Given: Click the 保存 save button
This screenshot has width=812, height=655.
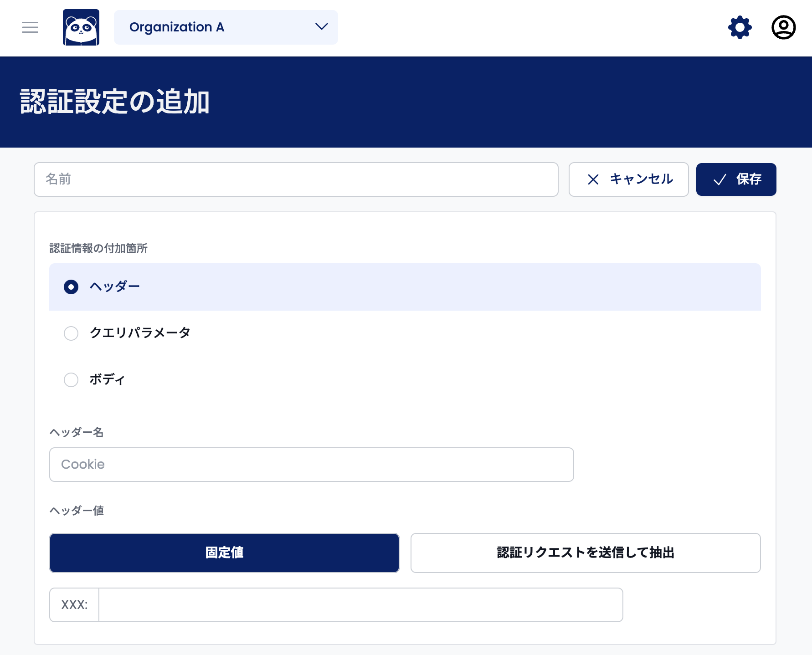Looking at the screenshot, I should coord(736,179).
